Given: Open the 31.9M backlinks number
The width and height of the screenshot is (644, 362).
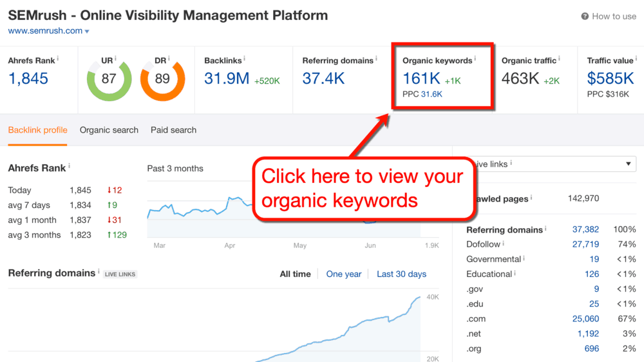Looking at the screenshot, I should (227, 79).
